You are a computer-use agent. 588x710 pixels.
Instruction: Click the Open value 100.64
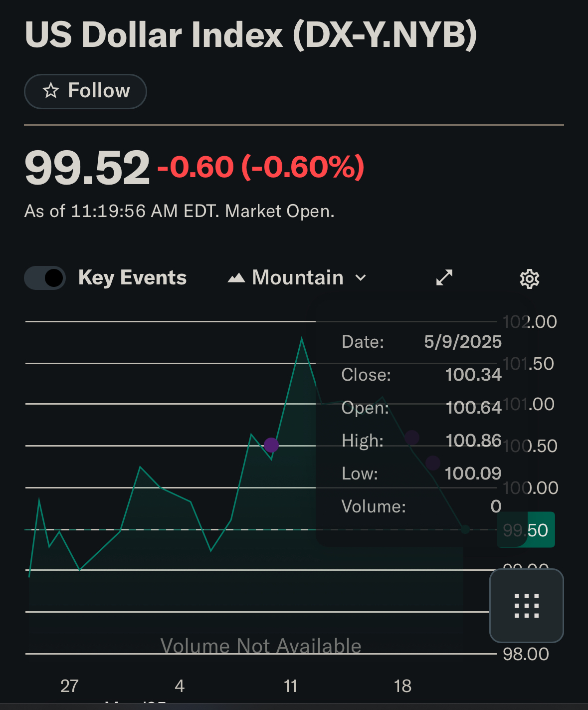click(x=473, y=408)
